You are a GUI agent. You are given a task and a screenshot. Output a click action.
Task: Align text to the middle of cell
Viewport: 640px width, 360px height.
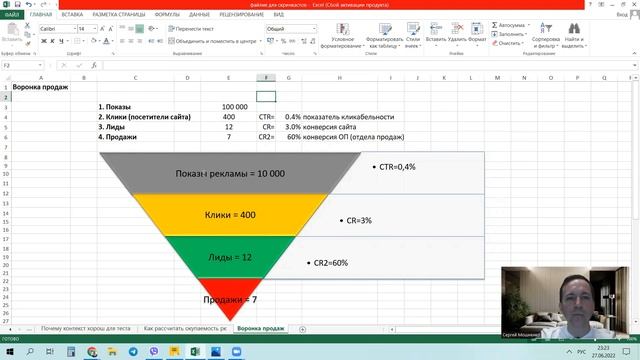point(131,29)
